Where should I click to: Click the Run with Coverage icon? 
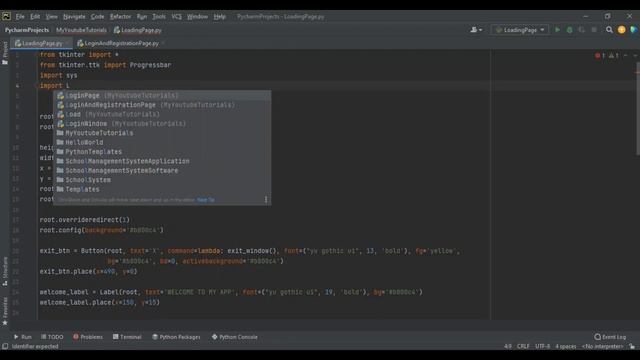[582, 30]
